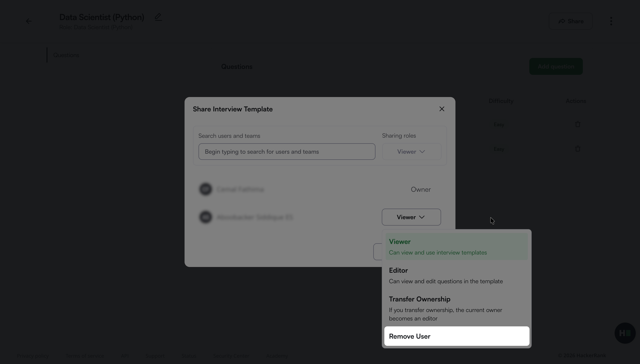
Task: Open the Security Center link
Action: click(x=231, y=356)
